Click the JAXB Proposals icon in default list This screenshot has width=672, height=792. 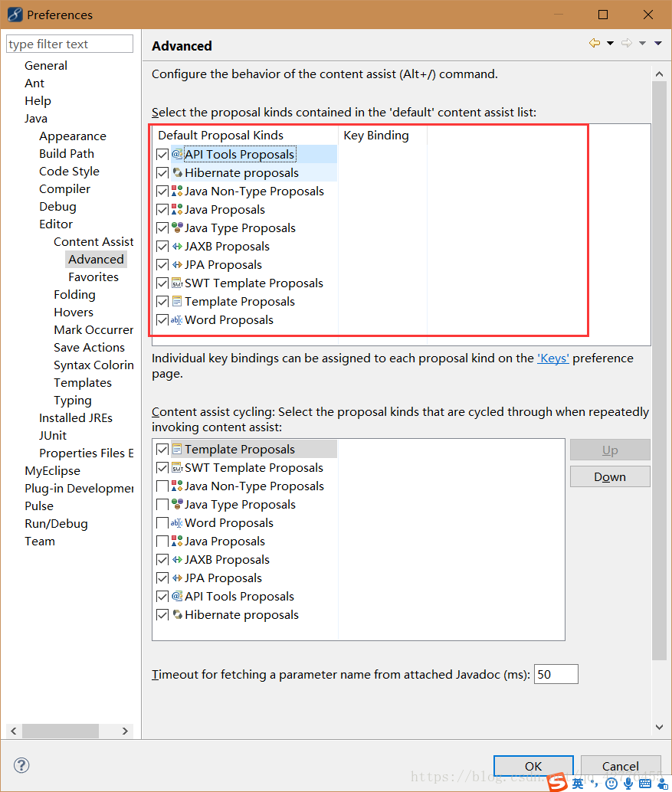click(x=177, y=246)
